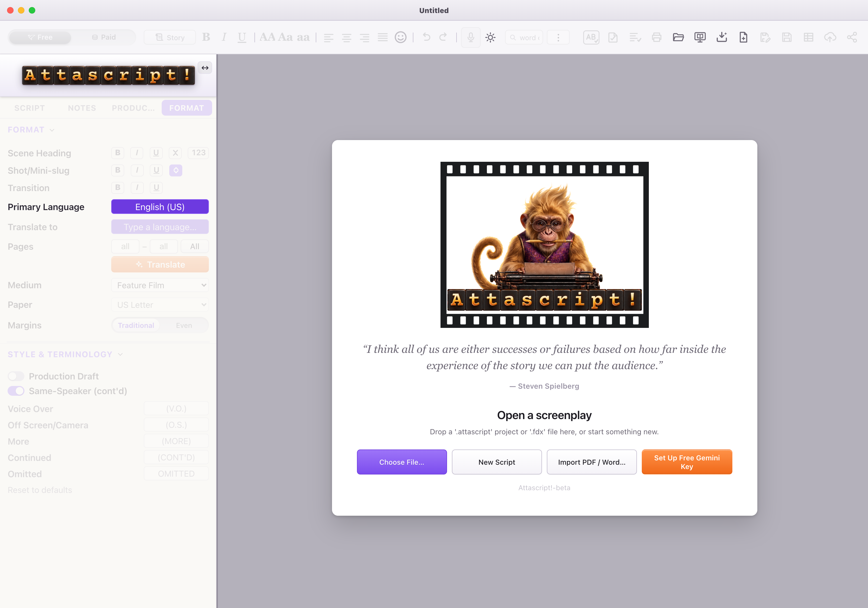Image resolution: width=868 pixels, height=608 pixels.
Task: Collapse the FORMAT section header
Action: [31, 130]
